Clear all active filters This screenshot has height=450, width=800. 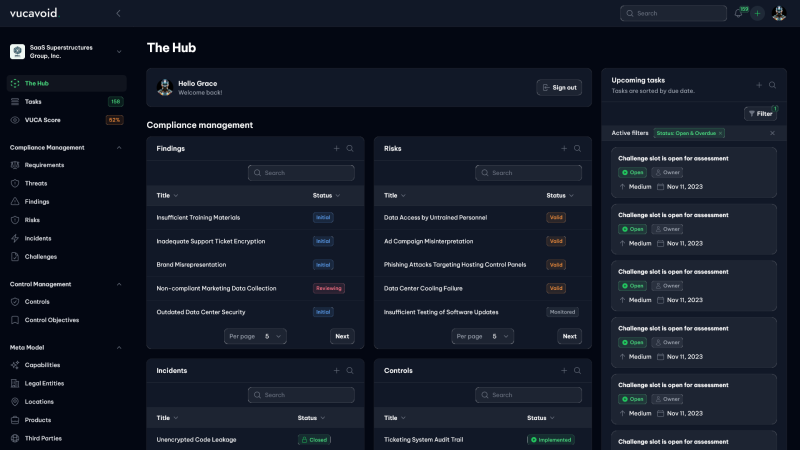(x=771, y=133)
